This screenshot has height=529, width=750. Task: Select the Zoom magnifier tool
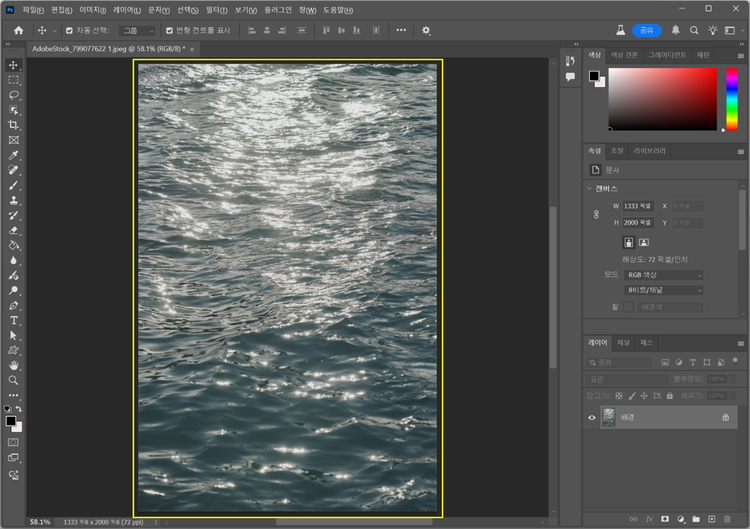click(x=14, y=380)
